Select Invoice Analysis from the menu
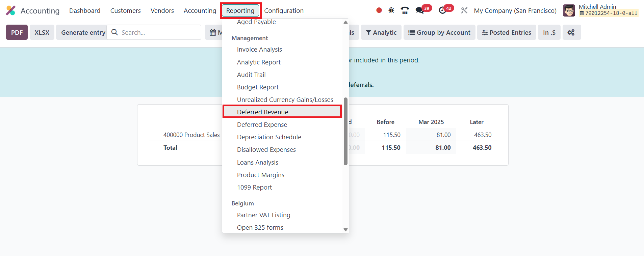The image size is (644, 256). [259, 50]
